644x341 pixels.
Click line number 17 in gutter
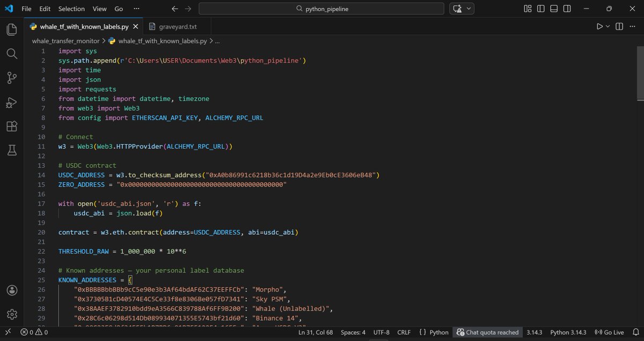coord(41,204)
